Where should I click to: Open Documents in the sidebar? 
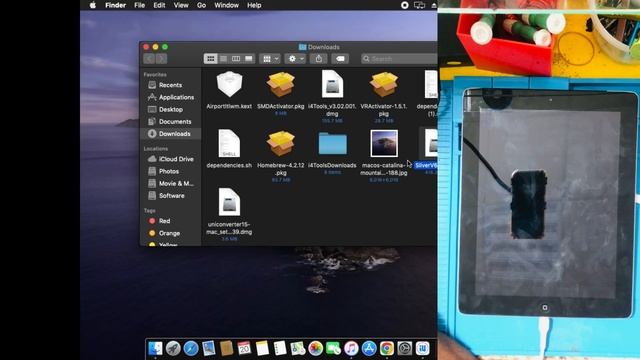(x=170, y=122)
